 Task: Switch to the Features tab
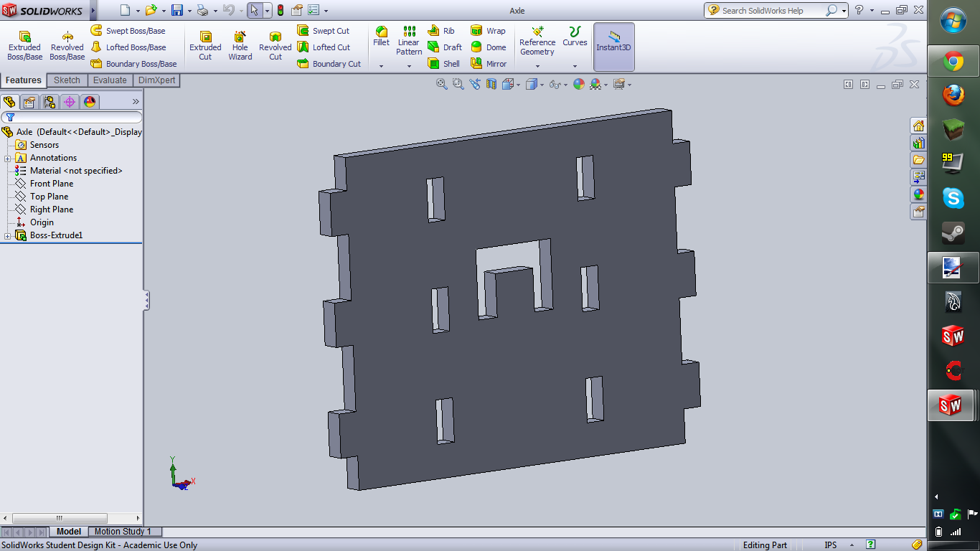(24, 80)
